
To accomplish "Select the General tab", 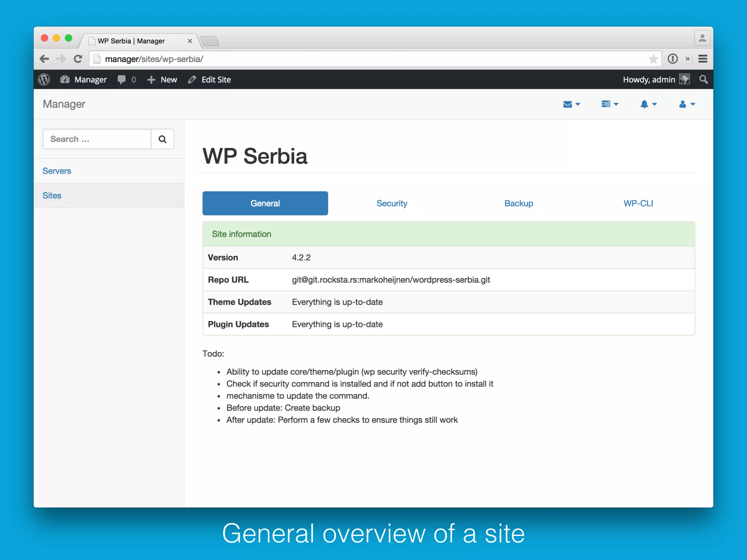I will (x=265, y=203).
